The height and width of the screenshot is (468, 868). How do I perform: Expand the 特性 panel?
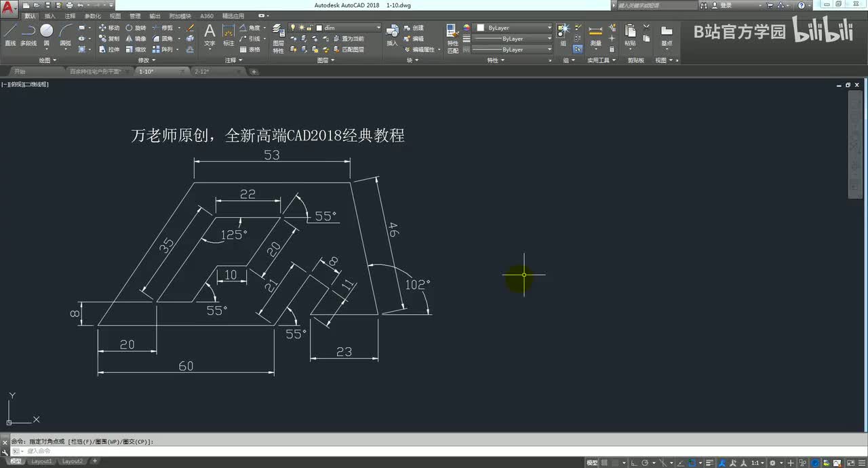tap(496, 60)
